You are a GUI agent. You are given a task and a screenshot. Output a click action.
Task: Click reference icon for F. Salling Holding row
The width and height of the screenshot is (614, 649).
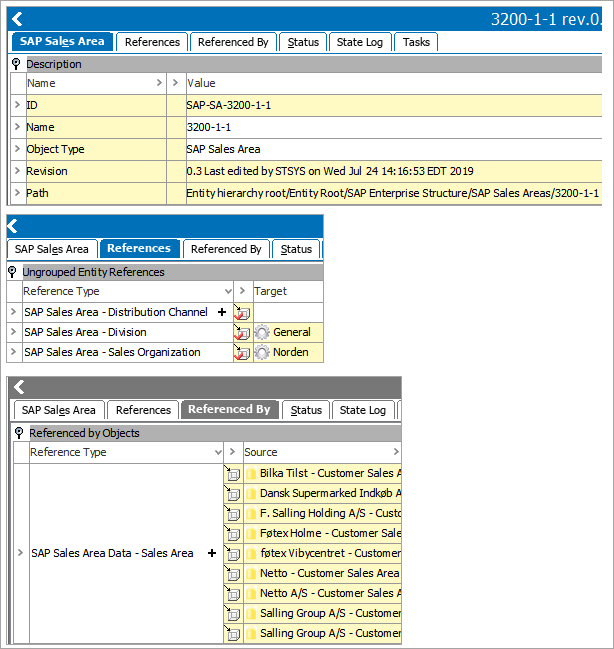(232, 513)
